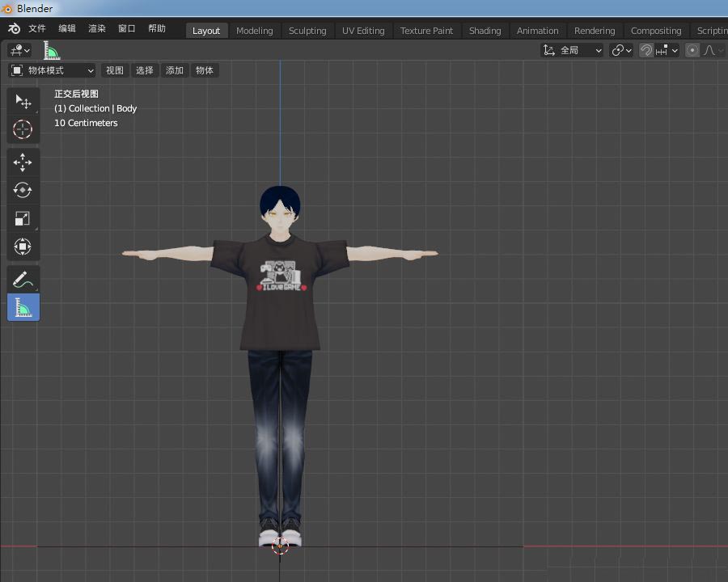Open the 文件 menu
Viewport: 728px width, 582px height.
[37, 29]
